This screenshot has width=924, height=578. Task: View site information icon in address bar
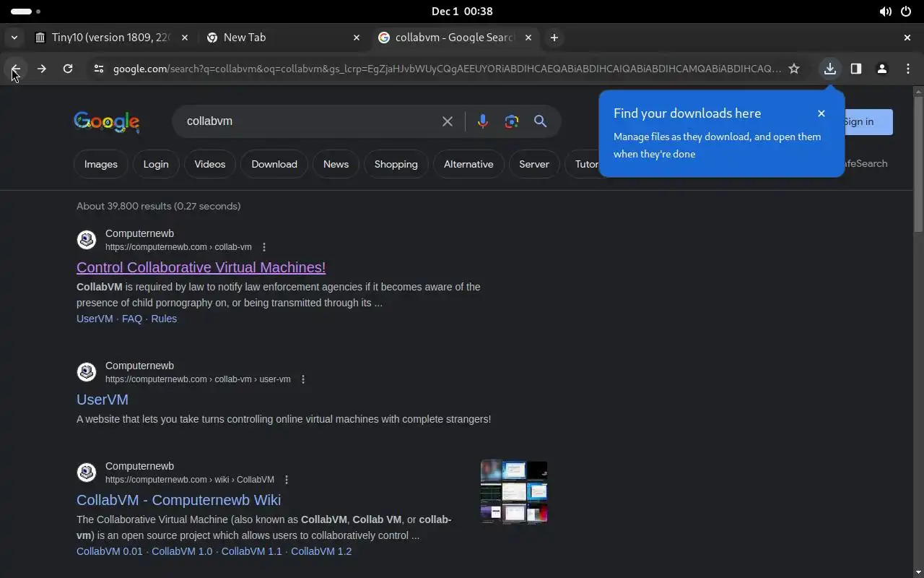(x=99, y=69)
